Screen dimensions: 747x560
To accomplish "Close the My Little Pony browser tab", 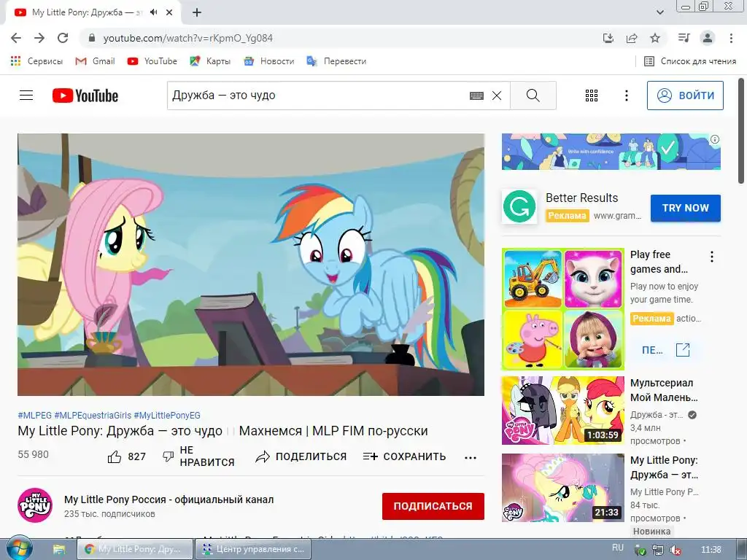I will (x=169, y=12).
